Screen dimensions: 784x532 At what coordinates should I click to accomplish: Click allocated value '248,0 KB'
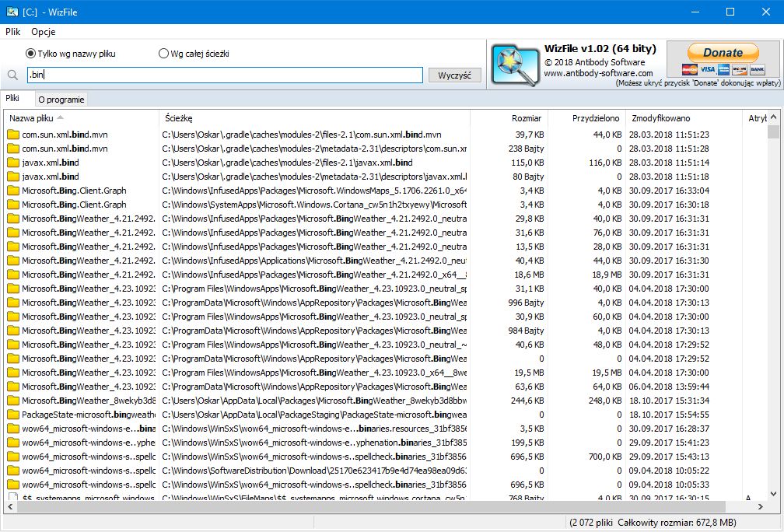click(605, 401)
